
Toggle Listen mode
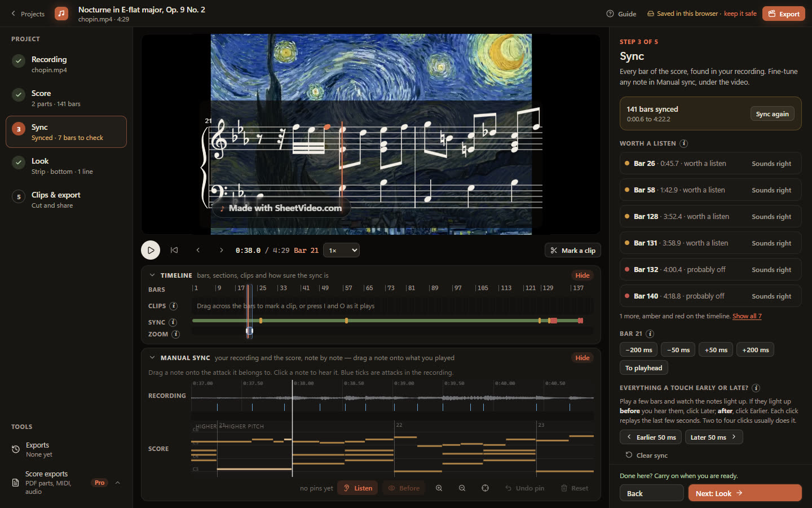(x=358, y=488)
